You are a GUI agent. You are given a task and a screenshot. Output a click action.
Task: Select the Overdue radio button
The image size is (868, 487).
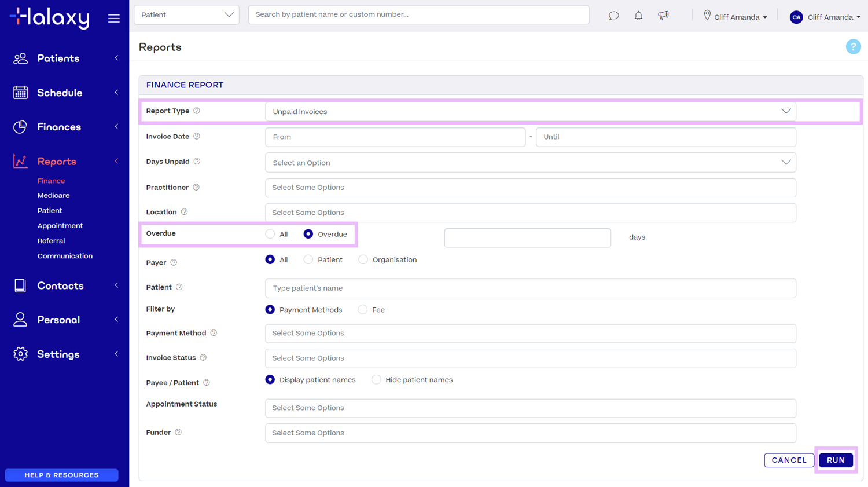(x=308, y=233)
